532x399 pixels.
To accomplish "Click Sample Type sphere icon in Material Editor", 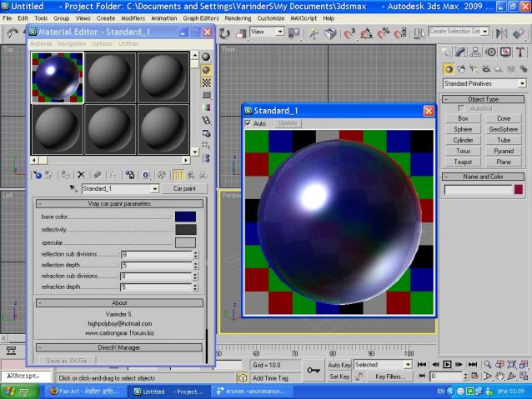I will tap(206, 57).
